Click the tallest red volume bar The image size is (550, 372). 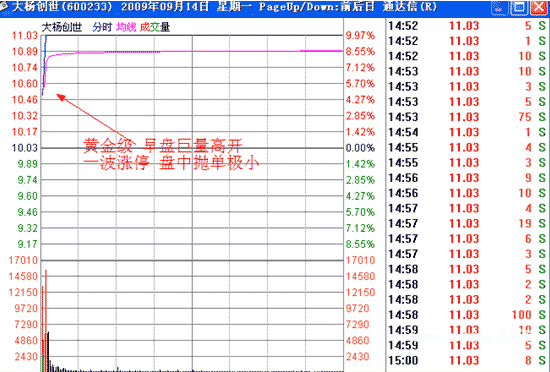point(46,320)
